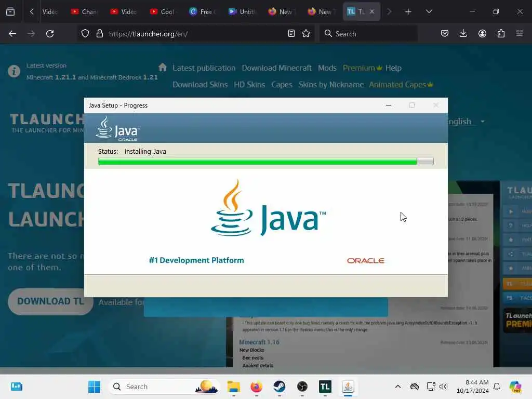This screenshot has height=399, width=532.
Task: Open a new tab with plus icon
Action: point(408,12)
